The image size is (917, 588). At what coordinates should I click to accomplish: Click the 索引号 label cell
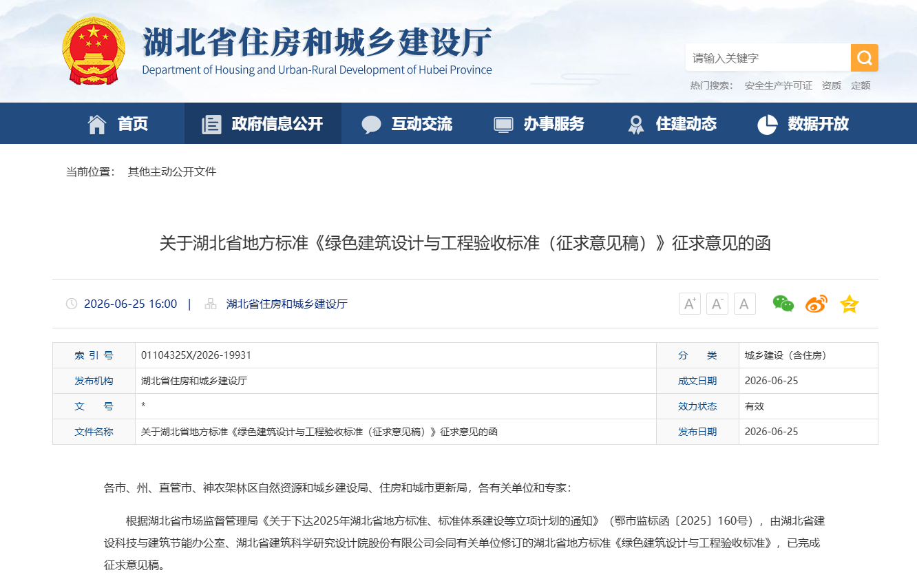(x=94, y=355)
